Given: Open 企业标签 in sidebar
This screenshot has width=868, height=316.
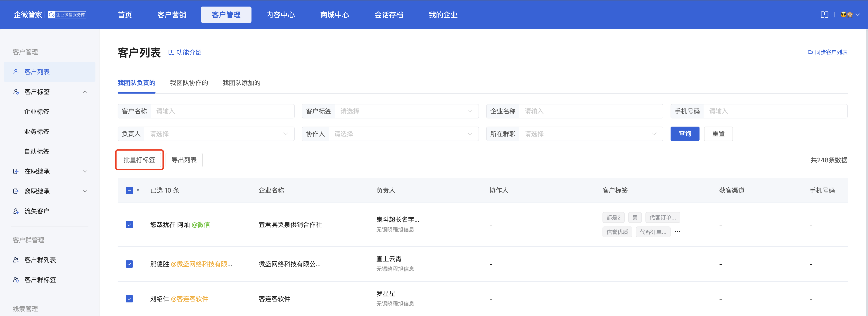Looking at the screenshot, I should [36, 111].
